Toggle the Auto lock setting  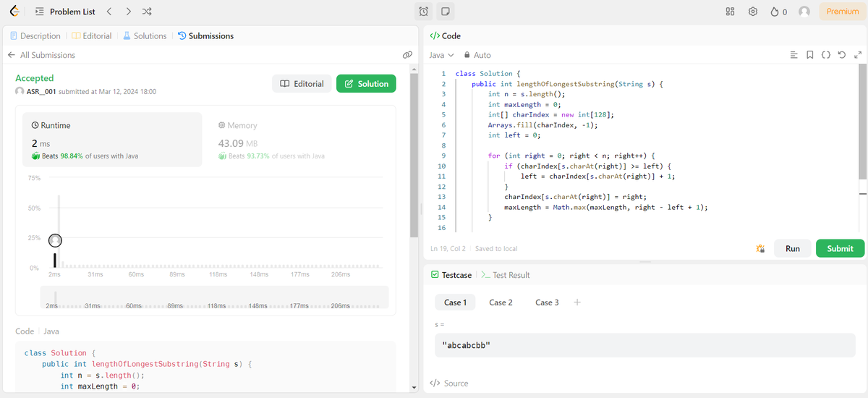(x=477, y=55)
